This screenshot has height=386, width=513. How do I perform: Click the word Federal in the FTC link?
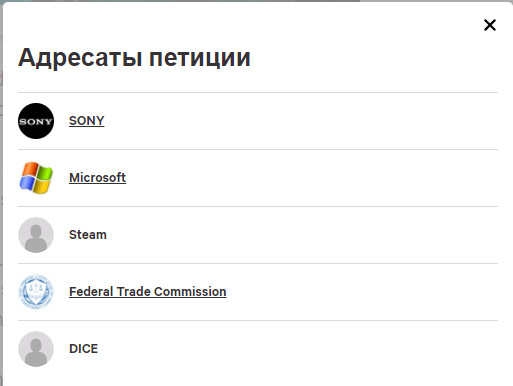click(x=91, y=292)
